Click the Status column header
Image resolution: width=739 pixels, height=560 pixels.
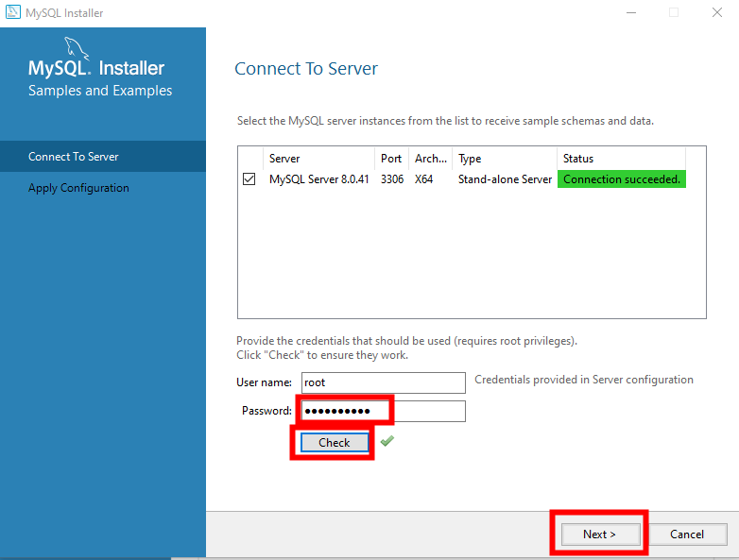pyautogui.click(x=621, y=159)
